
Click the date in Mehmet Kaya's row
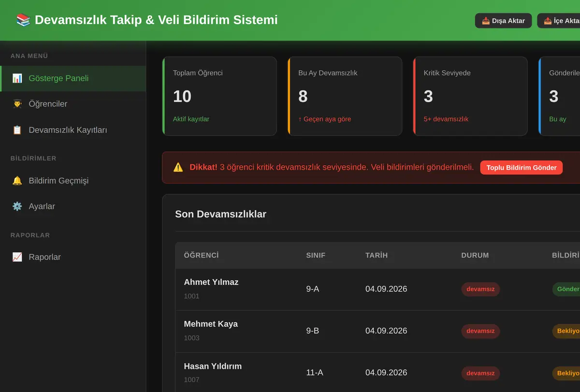pos(386,331)
